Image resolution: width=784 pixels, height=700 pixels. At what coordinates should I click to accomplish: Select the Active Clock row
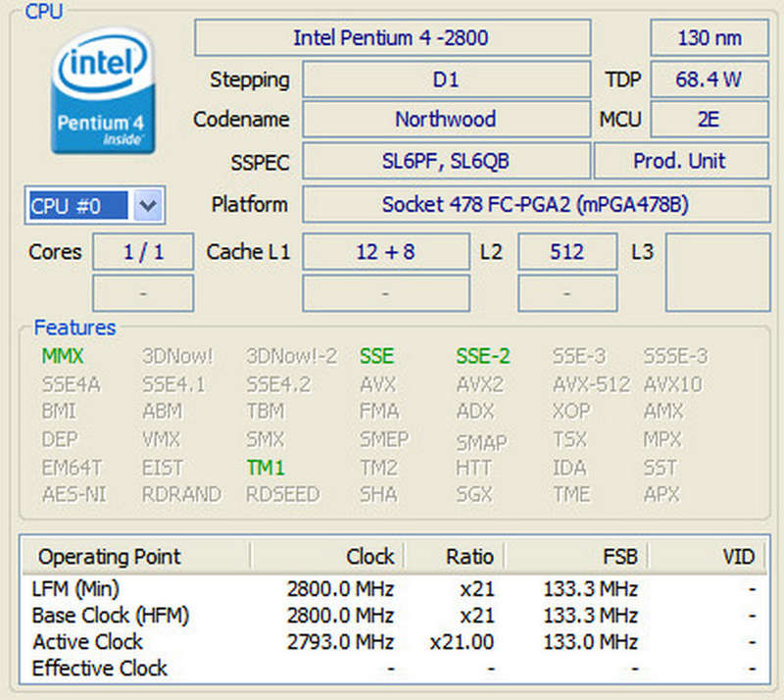point(394,642)
